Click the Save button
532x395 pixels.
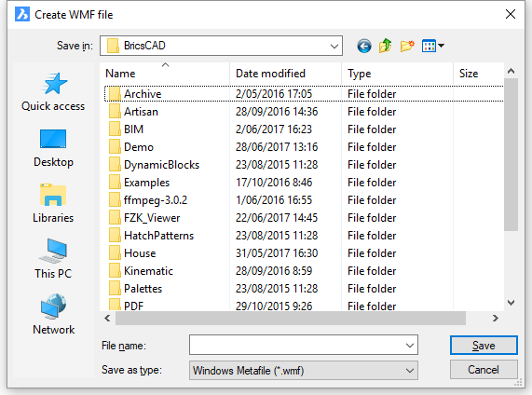click(484, 346)
